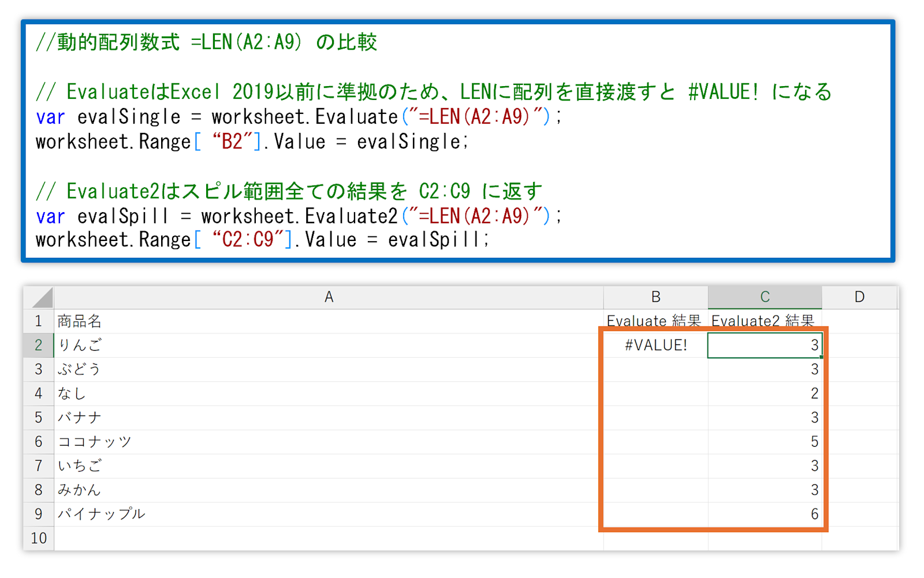924x578 pixels.
Task: Click cell containing みかん
Action: 329,490
